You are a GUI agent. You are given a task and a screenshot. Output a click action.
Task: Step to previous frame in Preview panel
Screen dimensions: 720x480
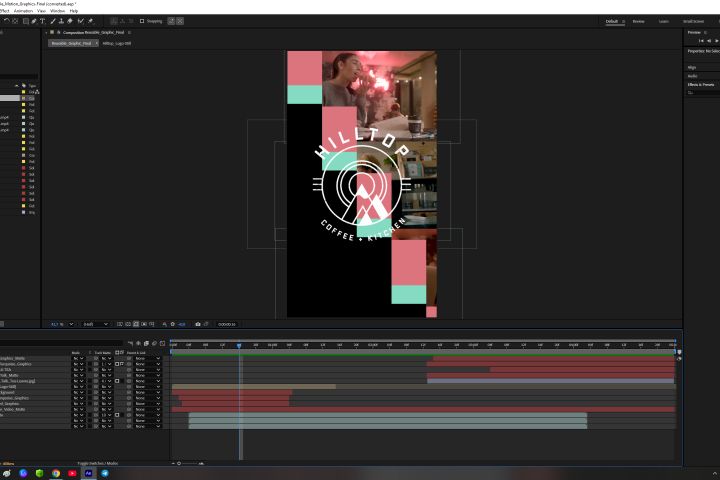[709, 41]
